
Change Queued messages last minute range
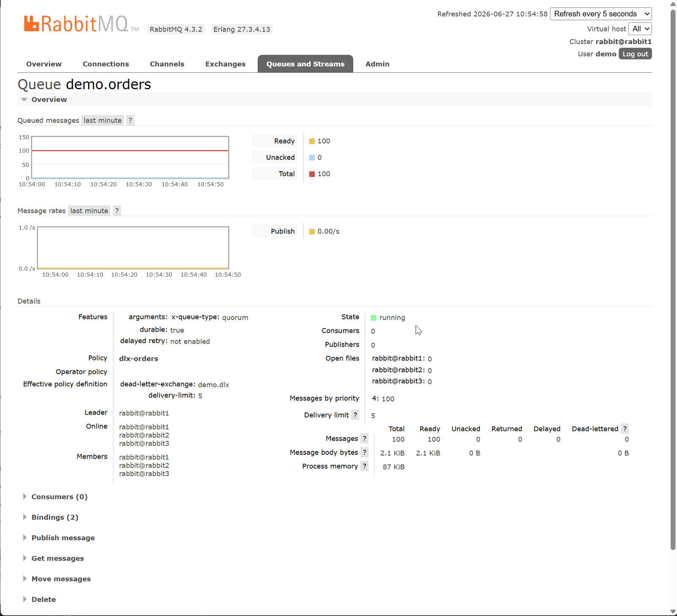(x=102, y=120)
